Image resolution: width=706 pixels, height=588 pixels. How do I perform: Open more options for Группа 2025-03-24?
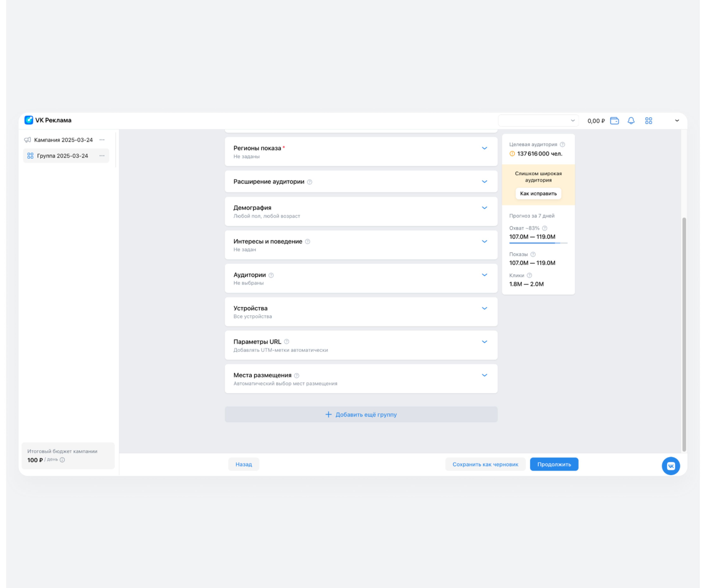click(102, 156)
